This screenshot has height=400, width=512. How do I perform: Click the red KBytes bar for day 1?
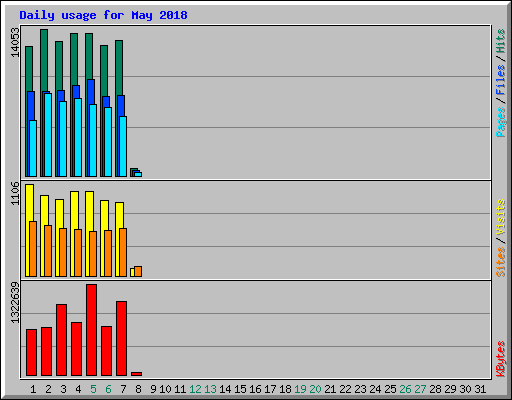[31, 353]
